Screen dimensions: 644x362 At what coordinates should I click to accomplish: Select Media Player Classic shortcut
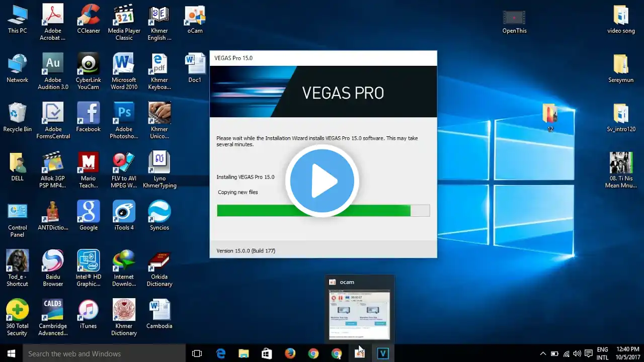(x=124, y=23)
